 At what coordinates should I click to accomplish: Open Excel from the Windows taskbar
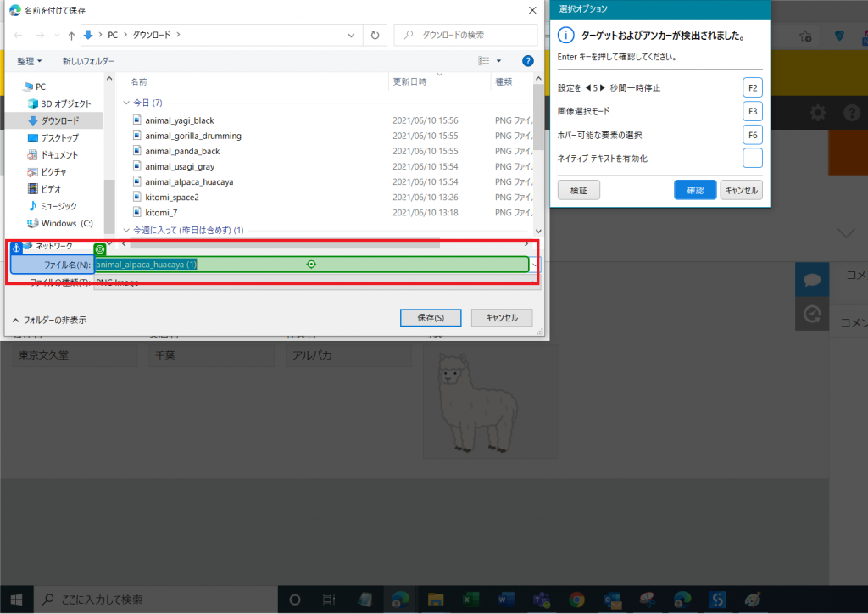[x=466, y=599]
